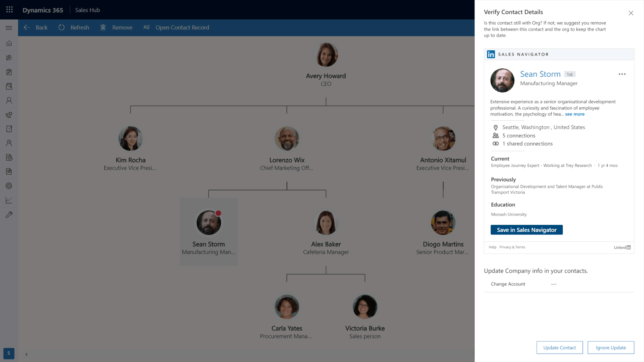Open the Sales Hub app name
This screenshot has width=644, height=362.
click(87, 10)
